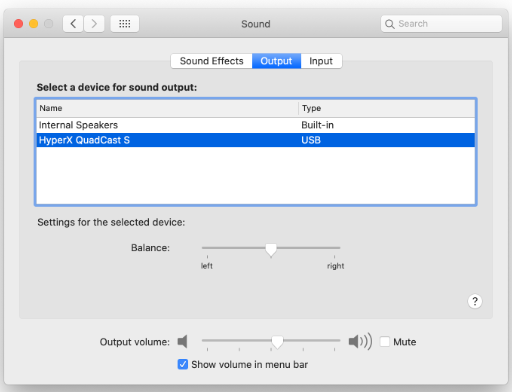
Task: Click the 'right' balance label
Action: pyautogui.click(x=336, y=266)
